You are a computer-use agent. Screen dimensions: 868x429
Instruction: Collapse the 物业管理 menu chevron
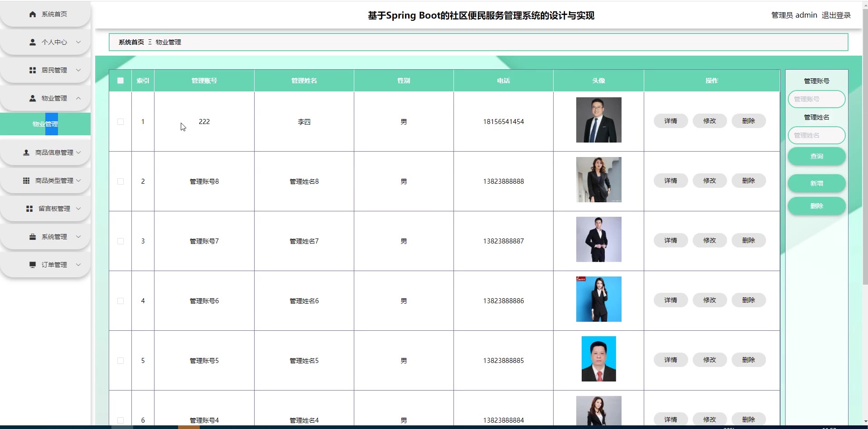click(x=78, y=98)
